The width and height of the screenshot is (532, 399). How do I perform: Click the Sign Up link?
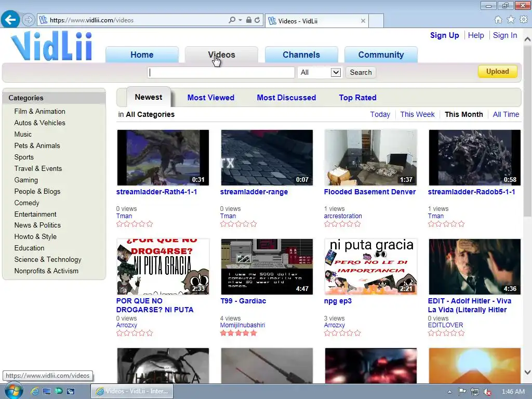click(445, 35)
